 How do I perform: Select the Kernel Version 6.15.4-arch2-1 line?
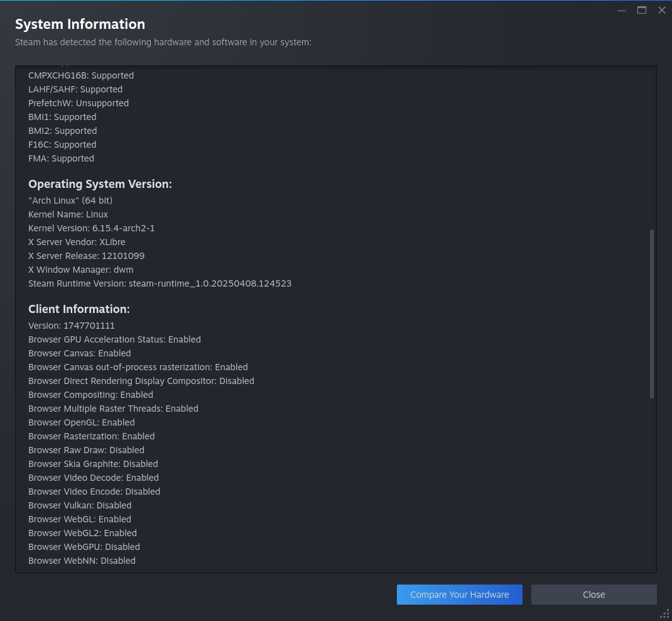pyautogui.click(x=91, y=228)
